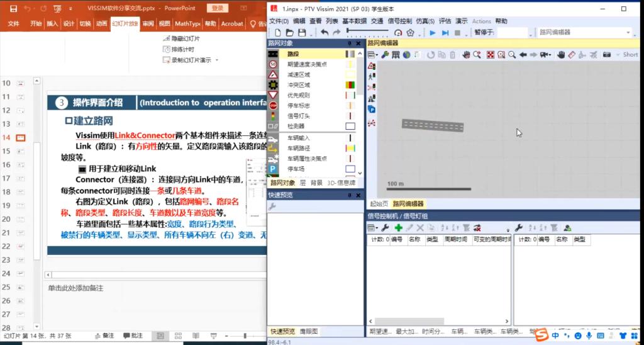Image resolution: width=644 pixels, height=345 pixels.
Task: Click the 登录 button in PowerPoint
Action: point(218,8)
